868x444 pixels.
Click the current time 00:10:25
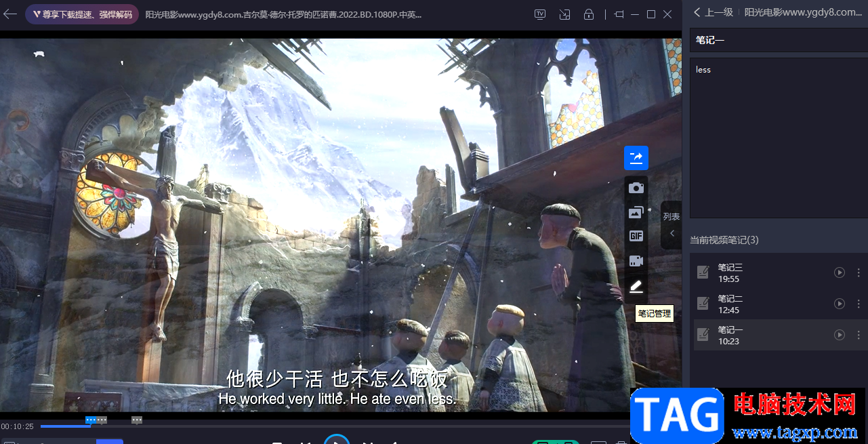[18, 426]
